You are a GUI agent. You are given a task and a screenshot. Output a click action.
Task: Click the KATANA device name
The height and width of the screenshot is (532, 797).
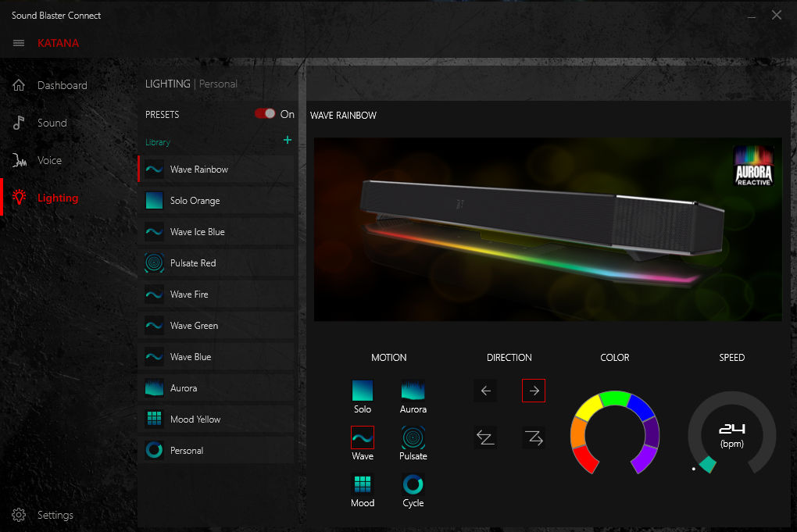(x=58, y=43)
